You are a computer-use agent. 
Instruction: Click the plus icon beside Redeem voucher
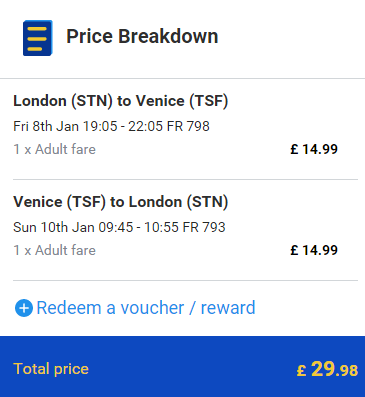pos(24,308)
